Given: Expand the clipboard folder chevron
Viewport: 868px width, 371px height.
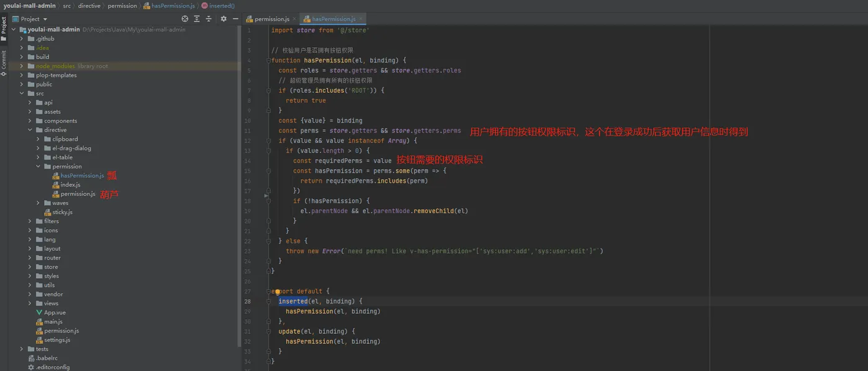Looking at the screenshot, I should click(38, 139).
